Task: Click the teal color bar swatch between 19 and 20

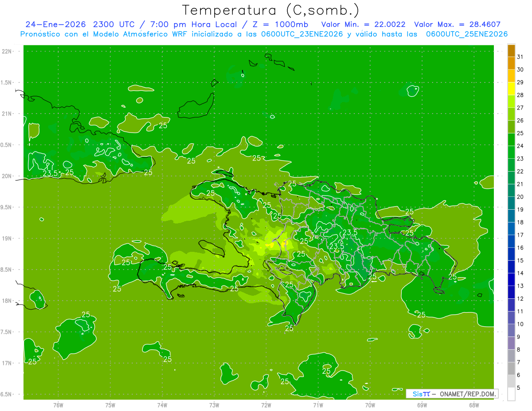Action: point(511,203)
